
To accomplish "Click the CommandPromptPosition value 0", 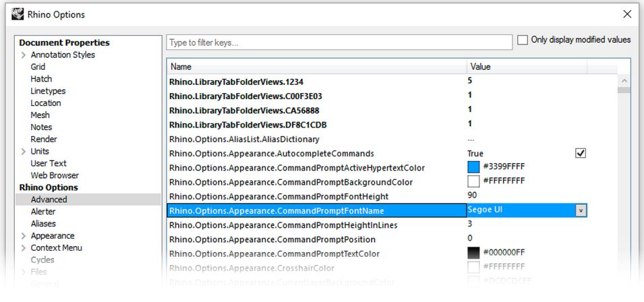I will 469,238.
